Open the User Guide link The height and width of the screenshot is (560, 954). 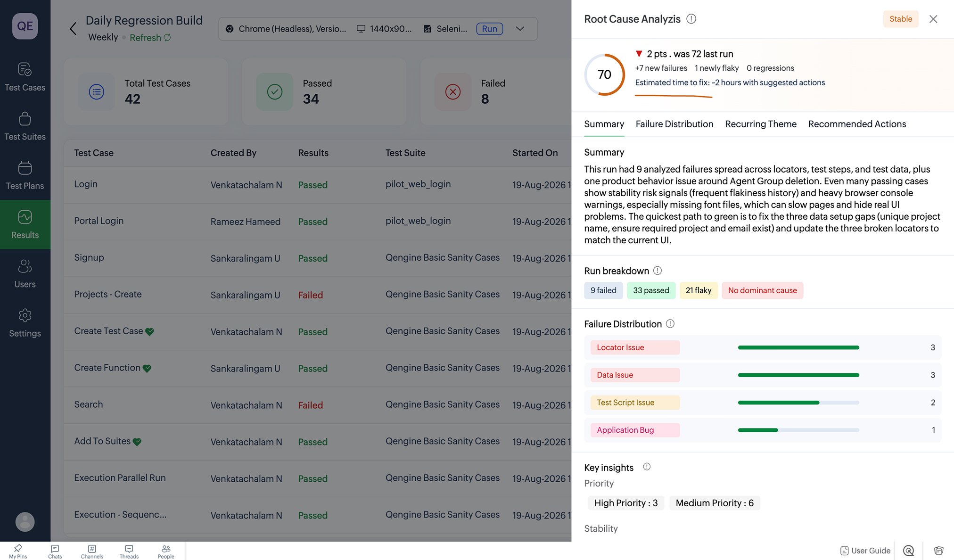pos(865,551)
